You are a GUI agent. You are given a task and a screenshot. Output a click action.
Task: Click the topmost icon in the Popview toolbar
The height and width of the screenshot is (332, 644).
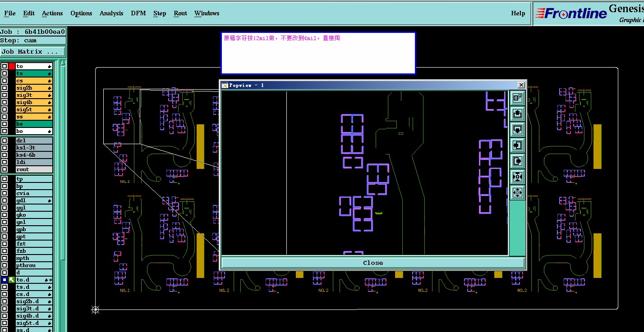(517, 97)
